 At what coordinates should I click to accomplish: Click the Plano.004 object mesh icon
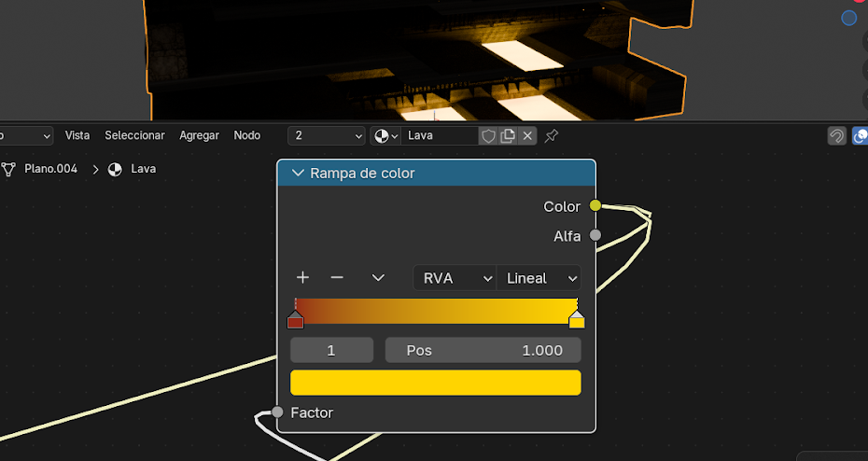(x=8, y=169)
